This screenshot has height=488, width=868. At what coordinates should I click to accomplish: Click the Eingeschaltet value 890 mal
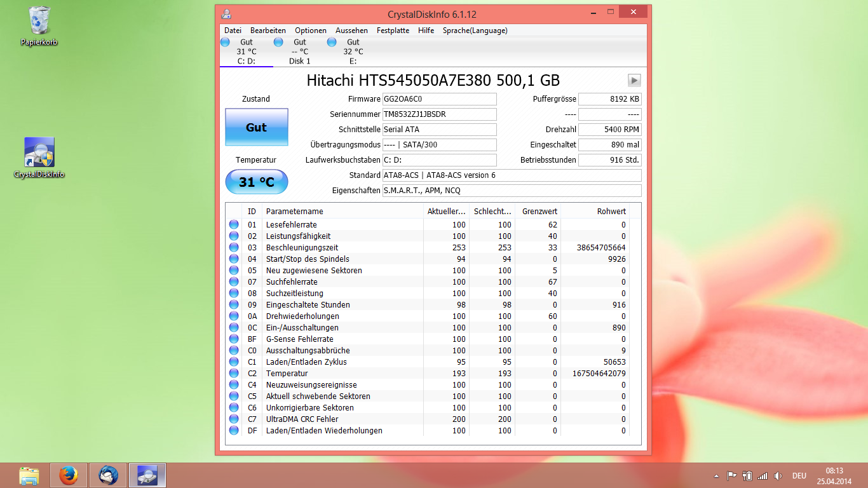coord(610,145)
